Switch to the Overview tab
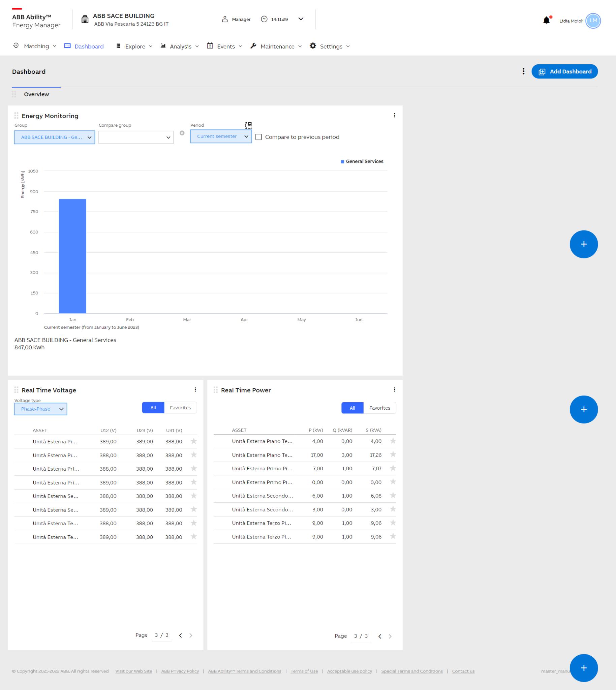 click(x=36, y=94)
